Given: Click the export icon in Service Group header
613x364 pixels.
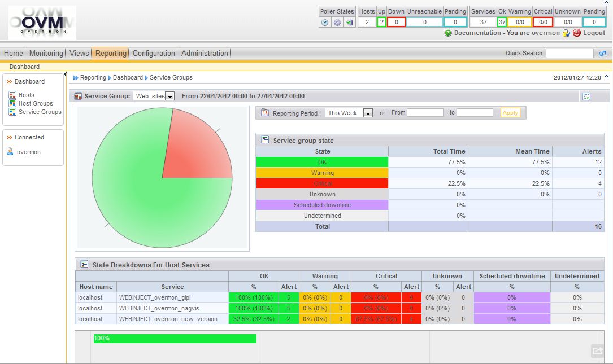Looking at the screenshot, I should [x=586, y=97].
